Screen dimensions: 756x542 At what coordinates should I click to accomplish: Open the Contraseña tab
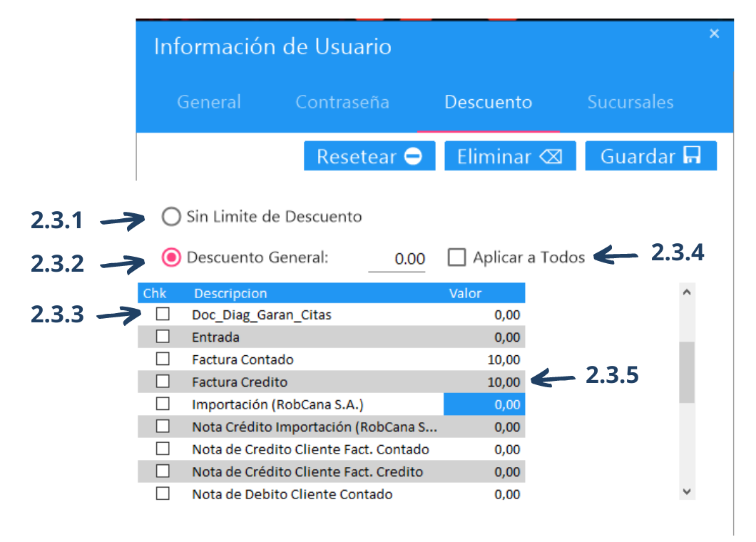click(342, 102)
